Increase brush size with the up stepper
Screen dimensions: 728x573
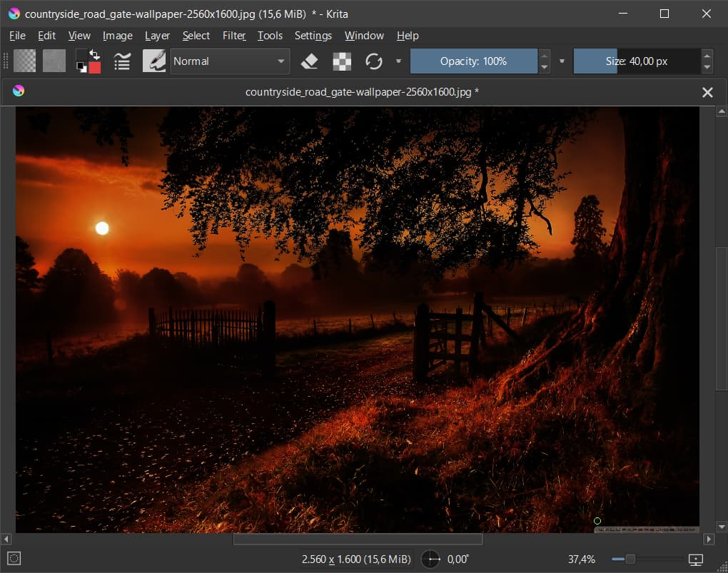[x=707, y=55]
